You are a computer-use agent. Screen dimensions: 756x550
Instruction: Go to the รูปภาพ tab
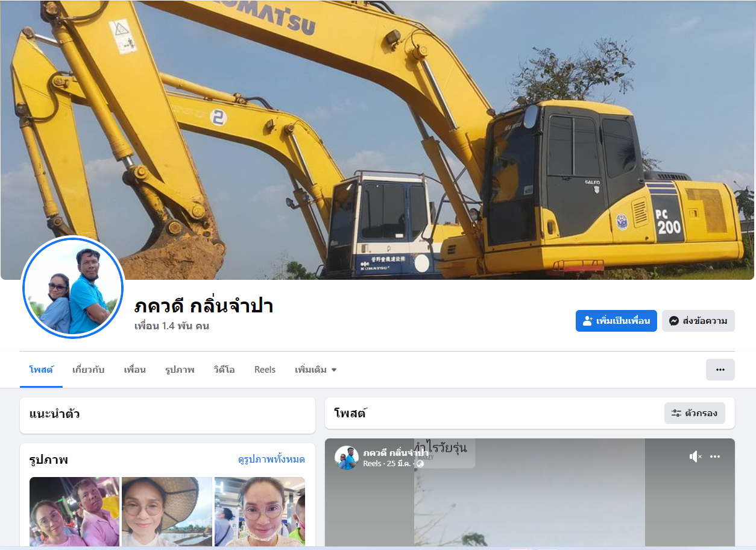[x=180, y=370]
